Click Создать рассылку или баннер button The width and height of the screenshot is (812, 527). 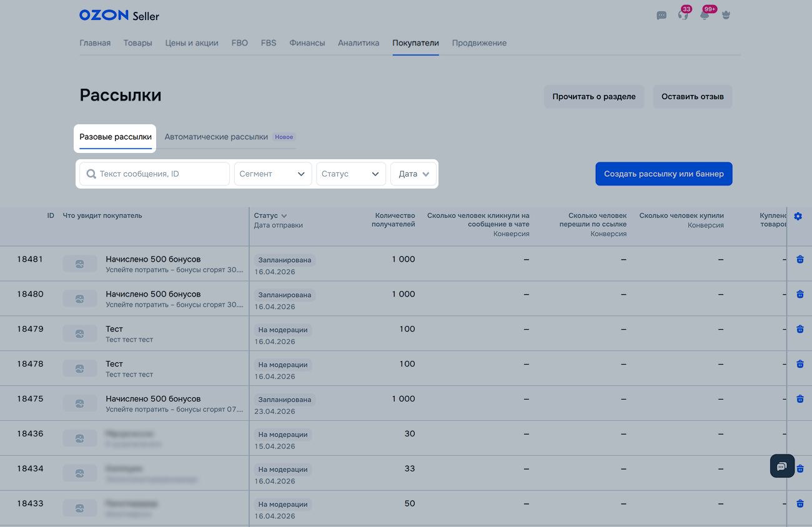point(663,174)
